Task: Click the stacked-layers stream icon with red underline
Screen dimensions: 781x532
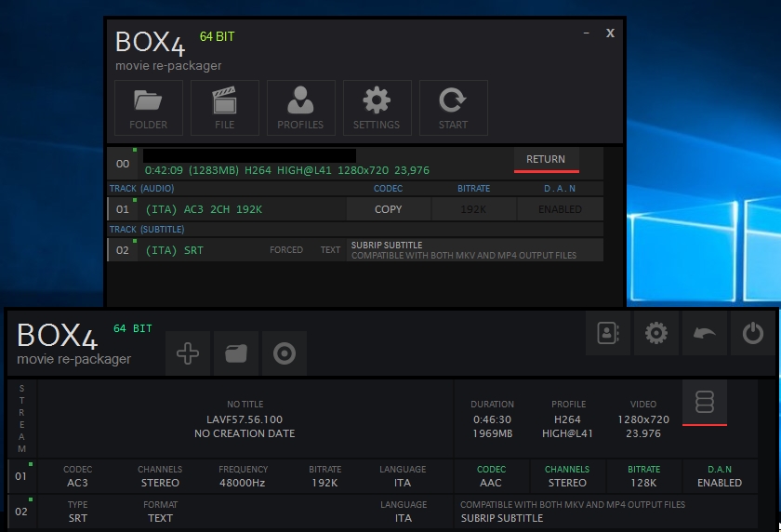Action: point(705,403)
